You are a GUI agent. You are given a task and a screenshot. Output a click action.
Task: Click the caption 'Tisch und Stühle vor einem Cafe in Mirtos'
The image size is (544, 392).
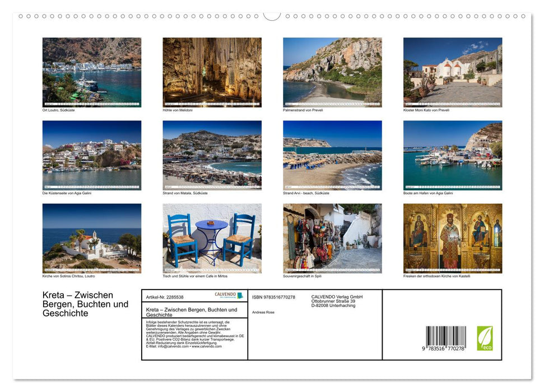coord(195,277)
